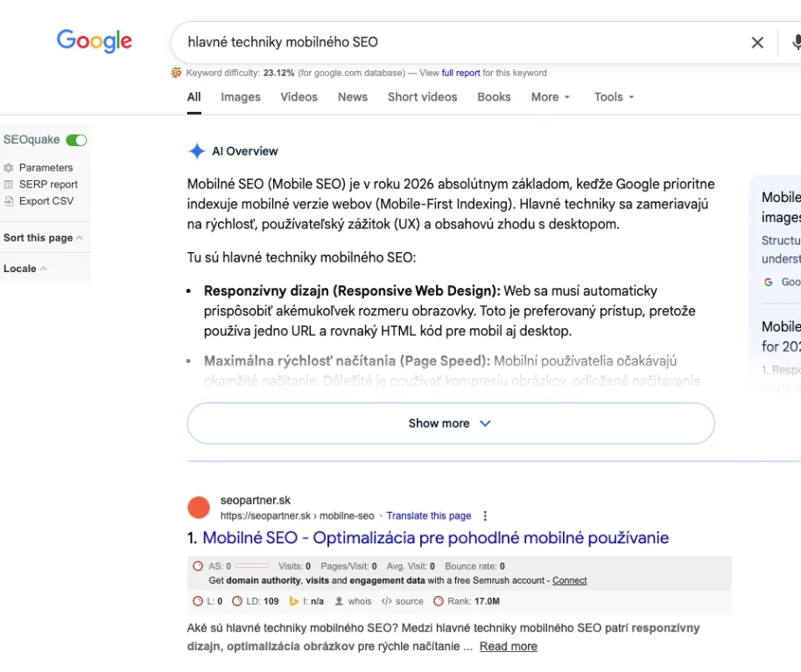Screen dimensions: 801x672
Task: Expand the Sort this page section
Action: point(43,238)
